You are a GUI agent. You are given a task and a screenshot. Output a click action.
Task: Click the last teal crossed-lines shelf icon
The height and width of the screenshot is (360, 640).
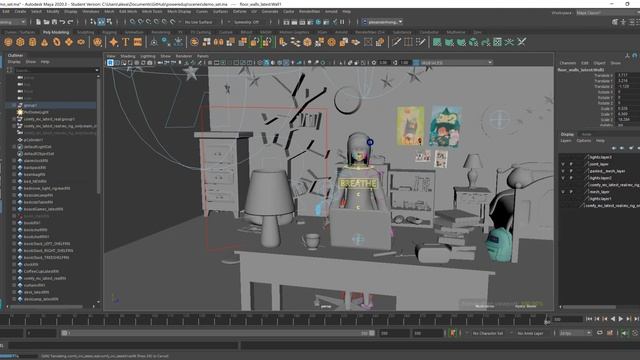(522, 42)
